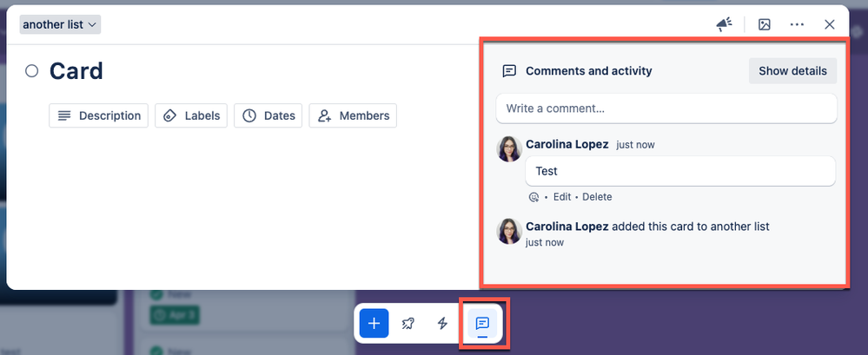Click the "just now" timestamp on the Test comment

[635, 145]
